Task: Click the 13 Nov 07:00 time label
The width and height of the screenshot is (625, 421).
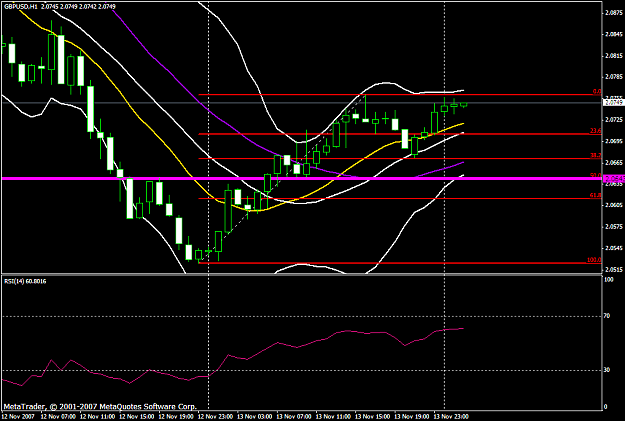Action: click(x=294, y=417)
